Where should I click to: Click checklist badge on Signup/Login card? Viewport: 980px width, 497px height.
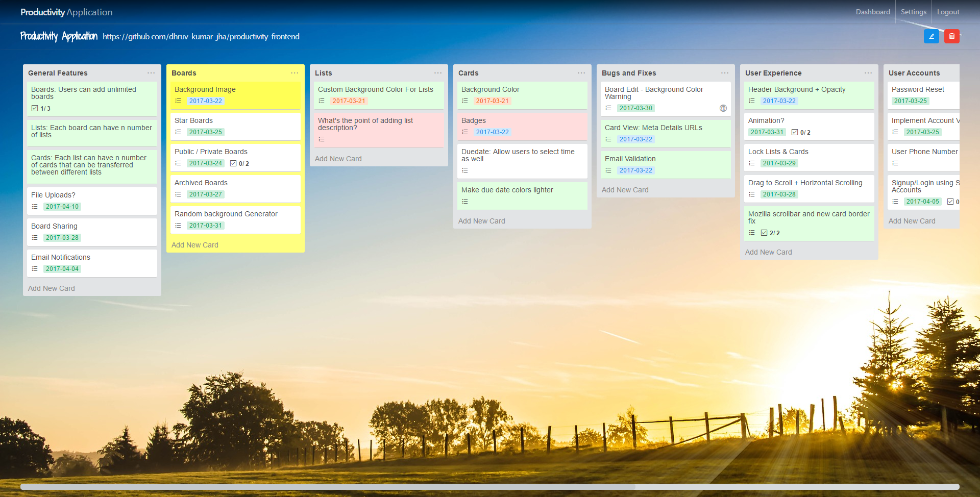(x=953, y=202)
